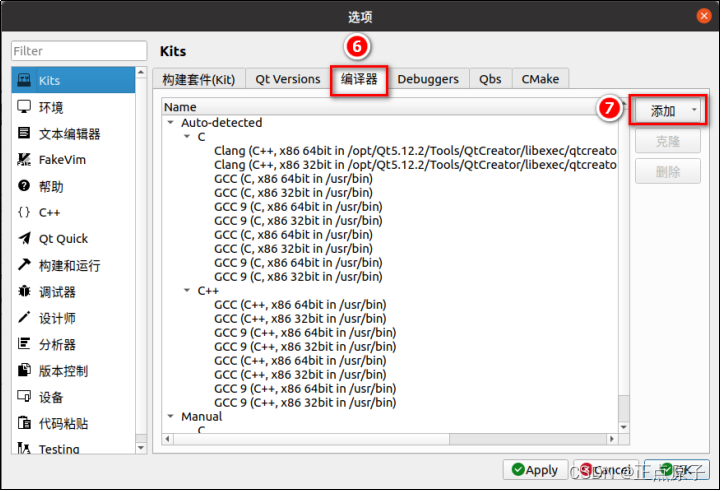
Task: Open the 调试器 bug icon
Action: [x=24, y=291]
